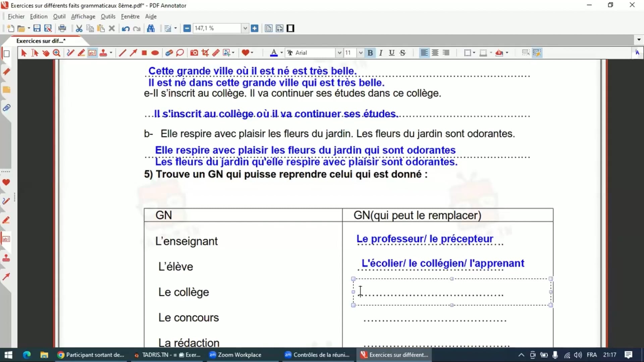This screenshot has height=362, width=644.
Task: Activate the stamp tool
Action: (x=103, y=53)
